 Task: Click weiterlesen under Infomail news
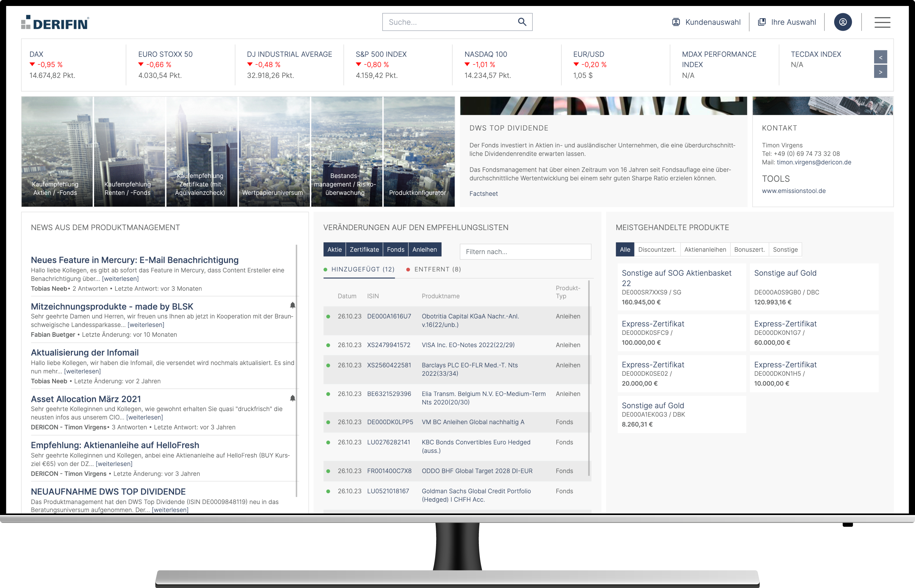point(82,371)
